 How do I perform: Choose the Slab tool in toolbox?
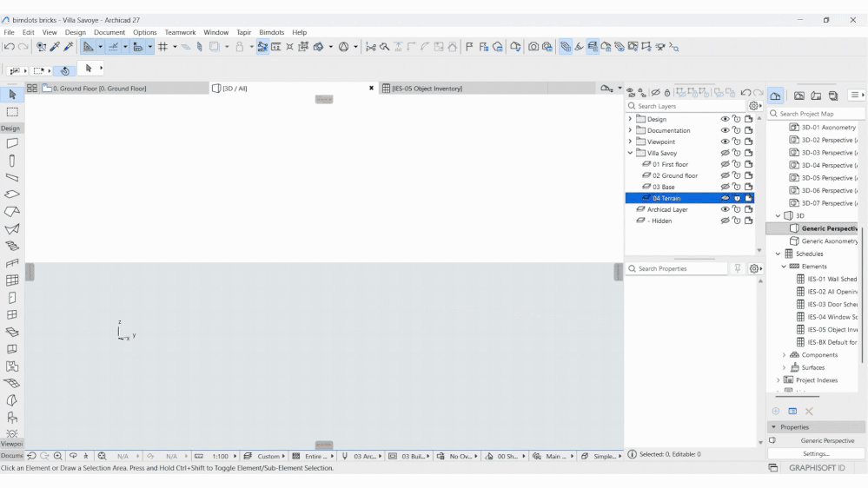[x=12, y=195]
